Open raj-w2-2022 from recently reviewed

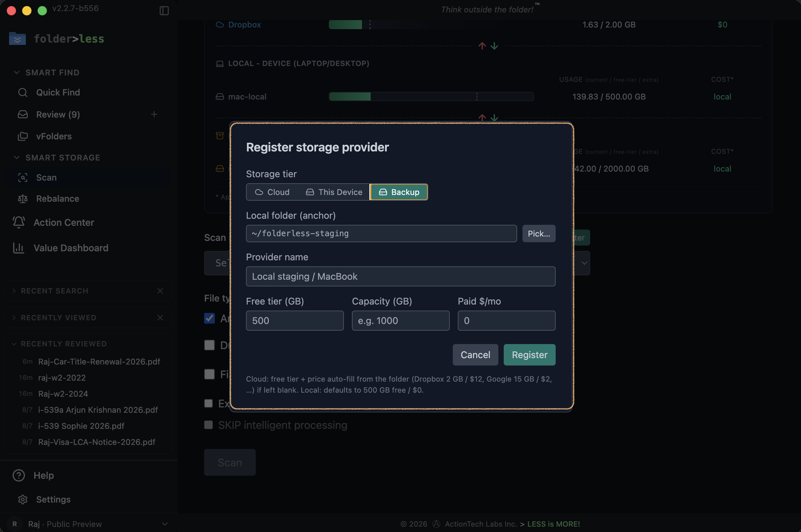[62, 377]
